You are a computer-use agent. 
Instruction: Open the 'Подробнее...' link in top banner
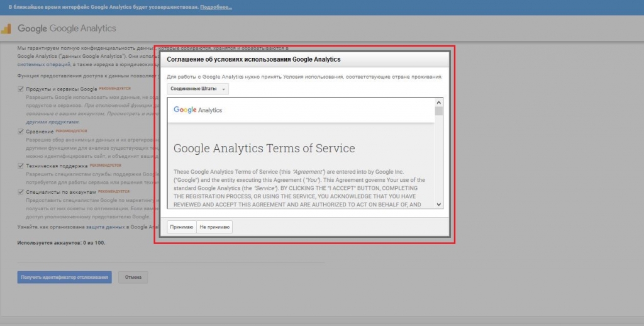point(216,8)
